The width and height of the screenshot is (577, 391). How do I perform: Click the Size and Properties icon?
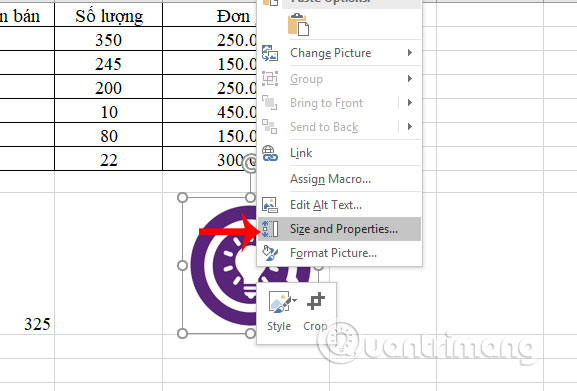tap(270, 229)
